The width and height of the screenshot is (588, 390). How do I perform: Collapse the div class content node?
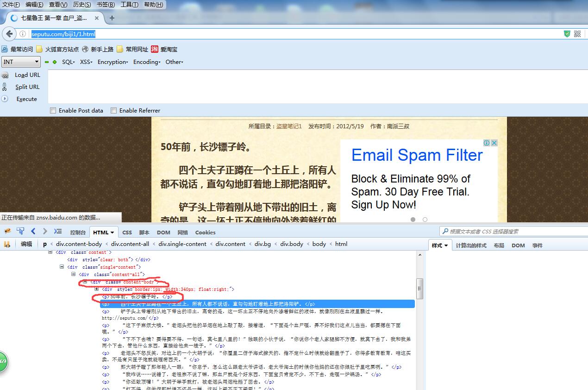pos(50,252)
